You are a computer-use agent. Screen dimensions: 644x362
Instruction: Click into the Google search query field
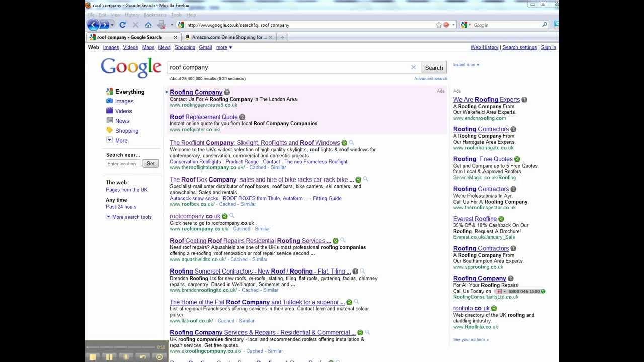289,67
